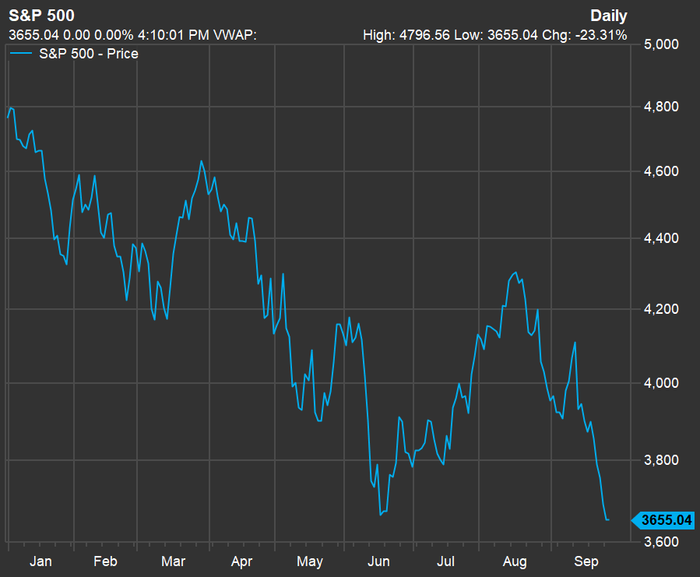This screenshot has width=700, height=577.
Task: Click the Sep month label
Action: [586, 561]
